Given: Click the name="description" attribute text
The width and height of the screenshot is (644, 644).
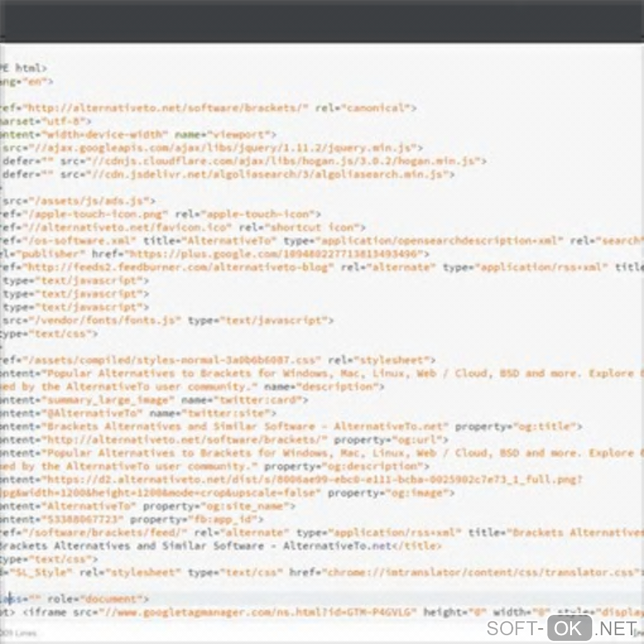Looking at the screenshot, I should (x=321, y=386).
